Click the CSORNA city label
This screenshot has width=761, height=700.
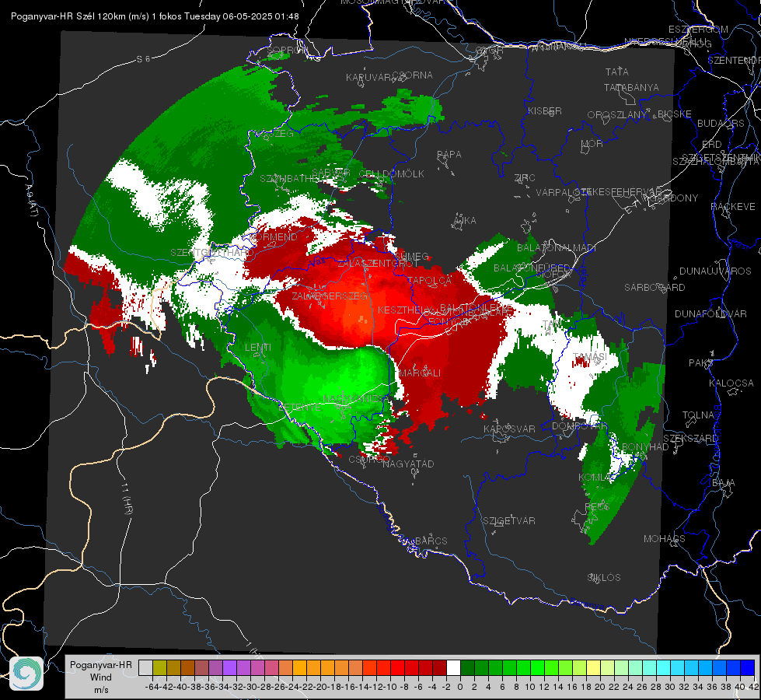click(x=412, y=75)
